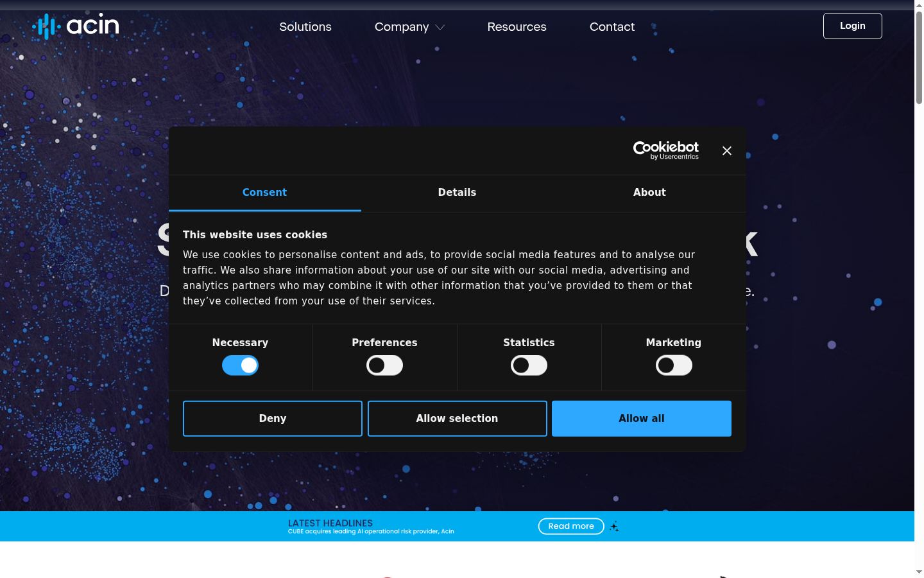924x578 pixels.
Task: Click the scrollbar down arrow
Action: (x=919, y=572)
